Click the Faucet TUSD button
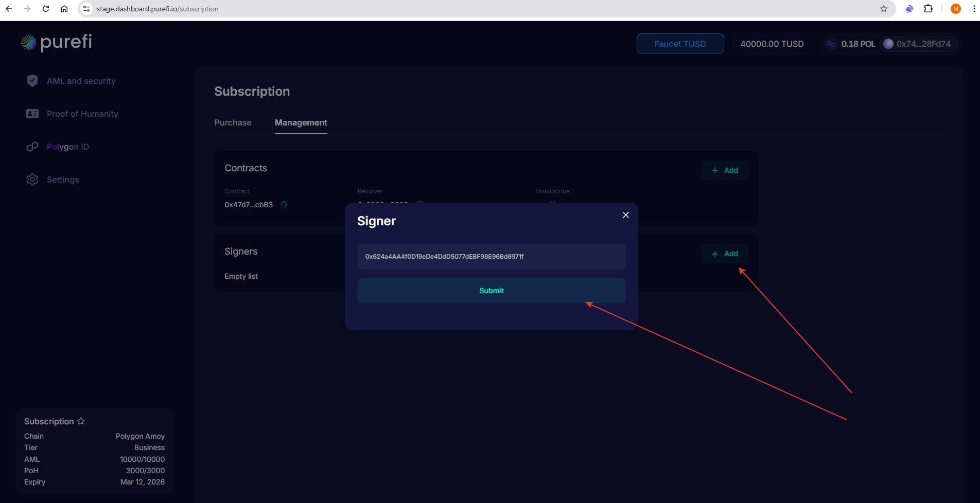Image resolution: width=980 pixels, height=503 pixels. [x=680, y=44]
